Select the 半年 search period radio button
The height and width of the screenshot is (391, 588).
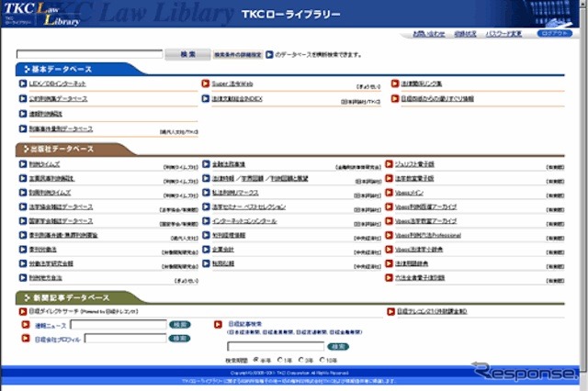coord(256,360)
